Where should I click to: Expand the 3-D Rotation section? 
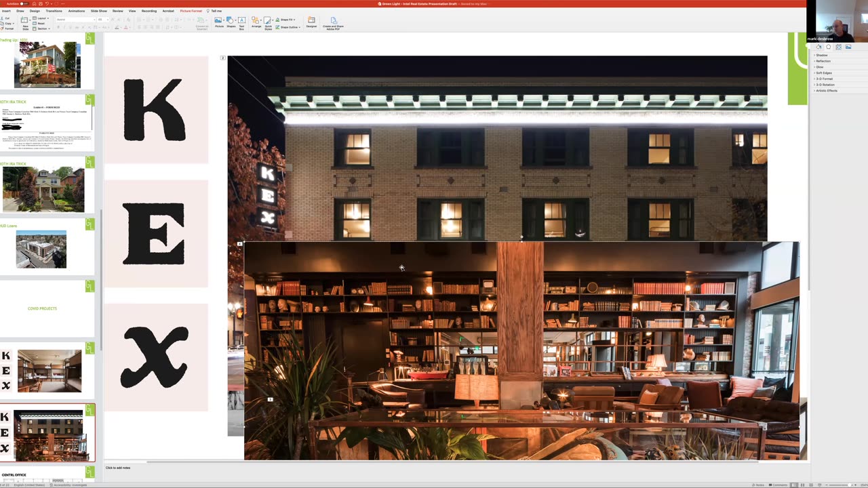(x=824, y=85)
